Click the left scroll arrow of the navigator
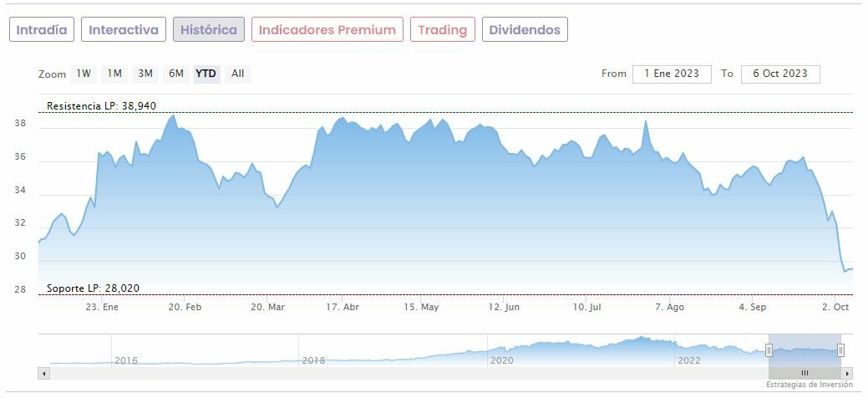The height and width of the screenshot is (398, 868). (x=44, y=373)
